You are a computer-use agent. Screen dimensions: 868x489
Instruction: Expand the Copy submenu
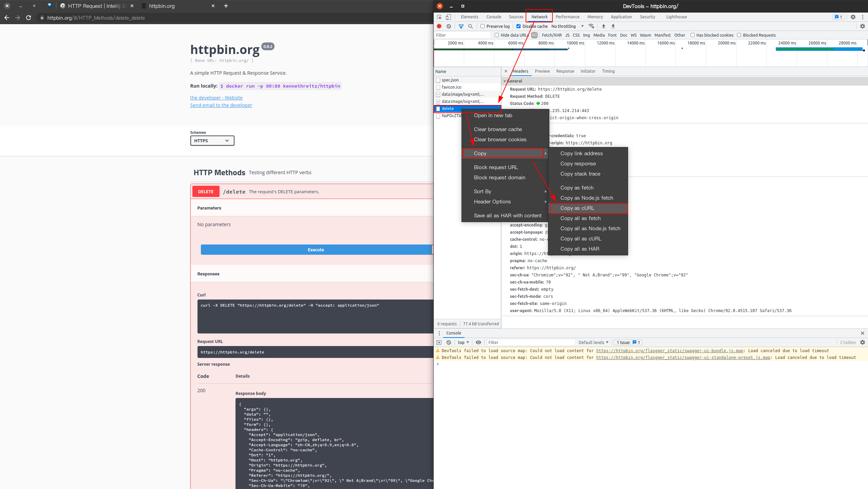(505, 153)
